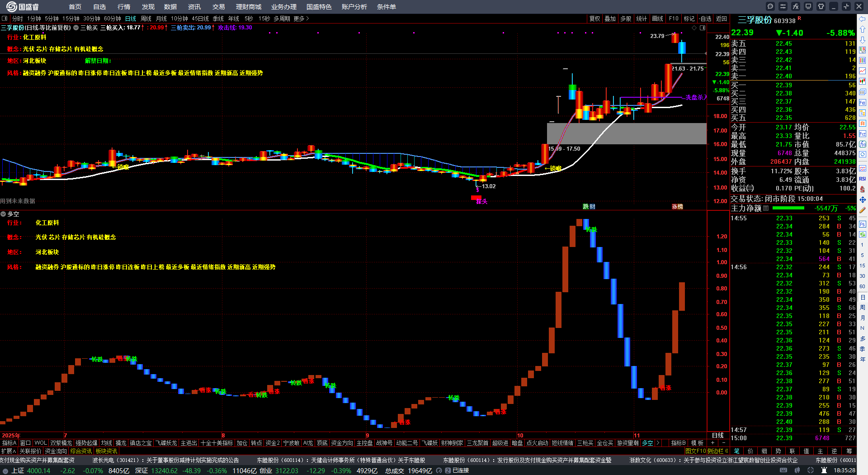Toggle the 多股 multi-stock view
This screenshot has height=475, width=868.
[x=626, y=19]
